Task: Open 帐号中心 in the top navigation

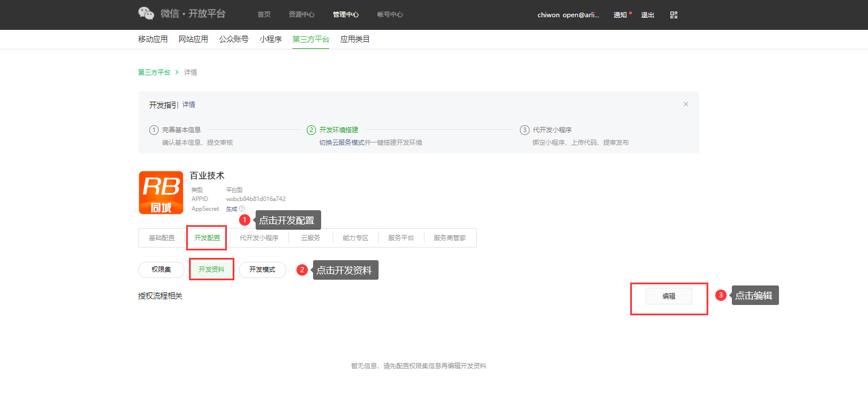Action: [389, 15]
